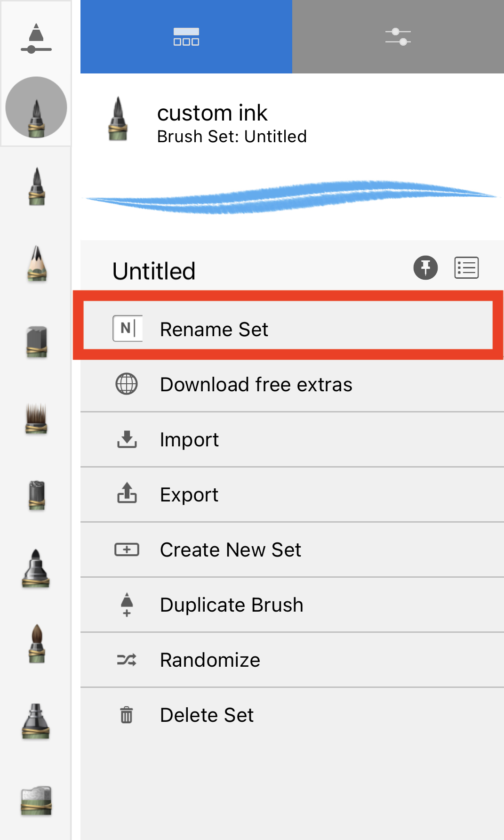Click the blue brush stroke preview
The height and width of the screenshot is (840, 504).
click(292, 197)
